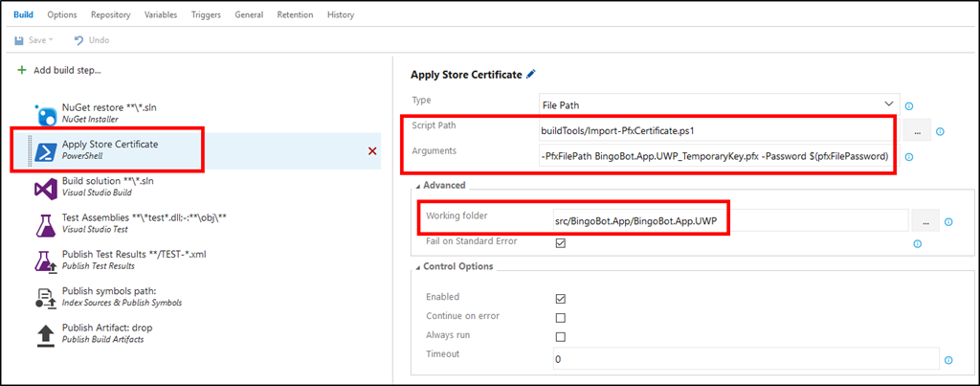Viewport: 980px width, 386px height.
Task: Click the Save floppy disk icon
Action: coord(19,40)
